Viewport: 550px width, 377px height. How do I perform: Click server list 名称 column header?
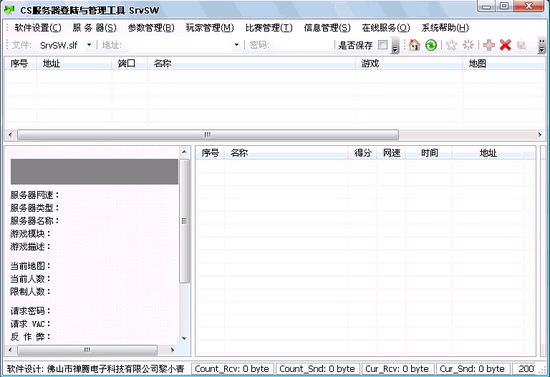coord(251,63)
